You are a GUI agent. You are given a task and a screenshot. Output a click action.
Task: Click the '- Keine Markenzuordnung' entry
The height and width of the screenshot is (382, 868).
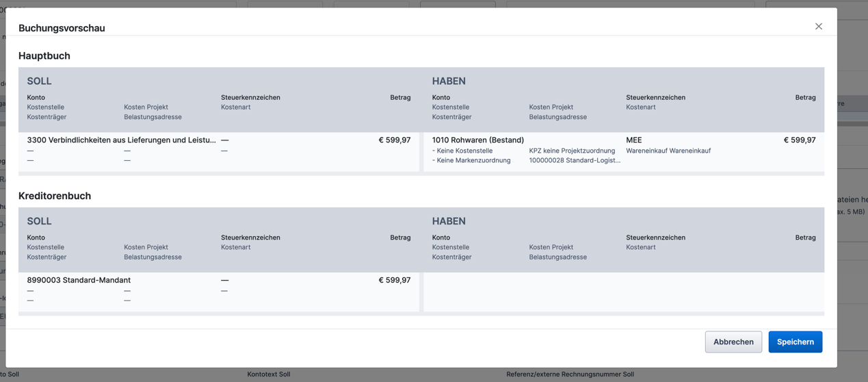click(471, 160)
